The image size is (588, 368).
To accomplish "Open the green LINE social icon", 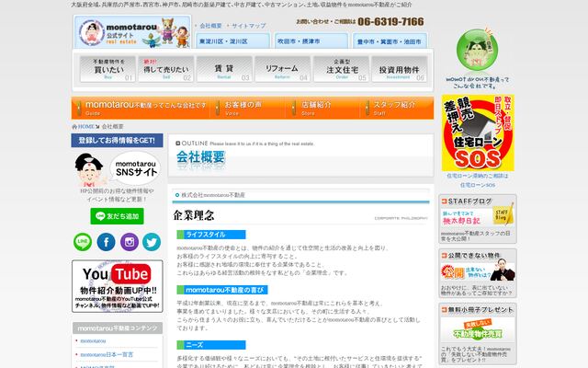I will point(83,242).
